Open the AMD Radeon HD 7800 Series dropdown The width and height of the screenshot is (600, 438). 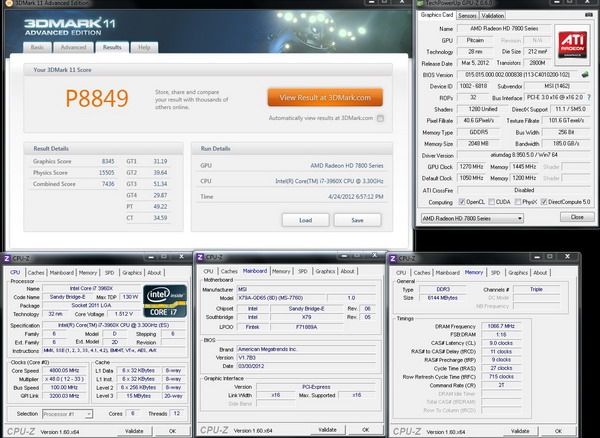472,218
